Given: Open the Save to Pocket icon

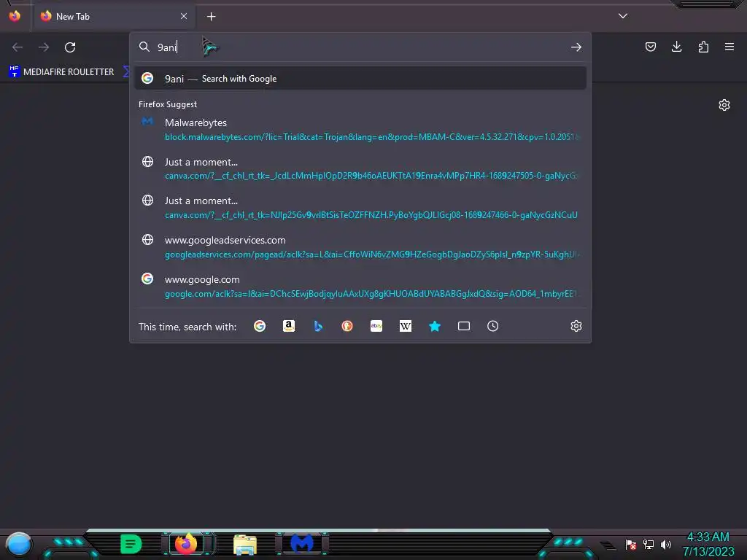Looking at the screenshot, I should (x=650, y=47).
